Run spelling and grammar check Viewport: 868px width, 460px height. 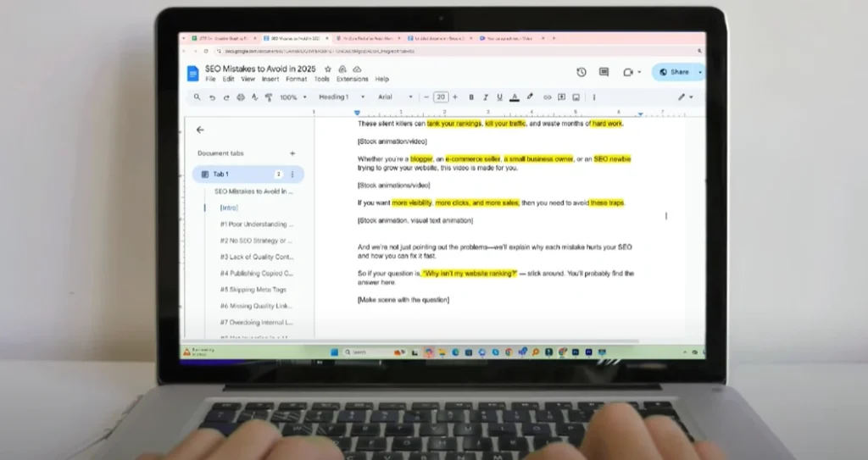click(254, 97)
